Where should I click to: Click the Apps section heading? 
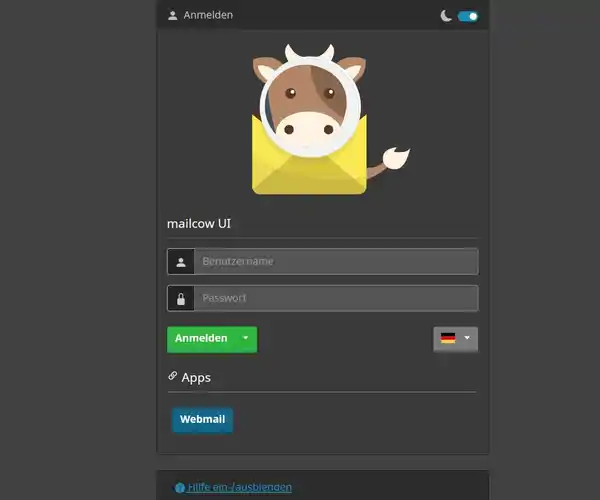196,378
